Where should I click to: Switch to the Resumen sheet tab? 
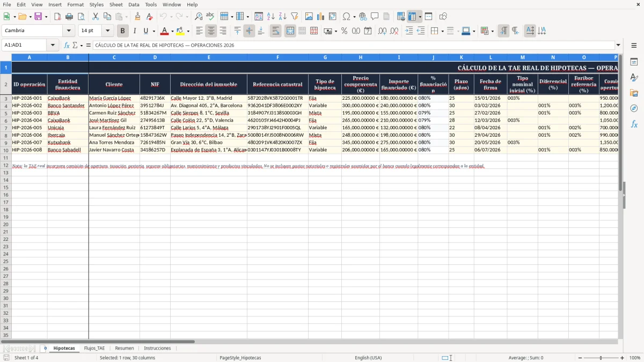tap(125, 348)
